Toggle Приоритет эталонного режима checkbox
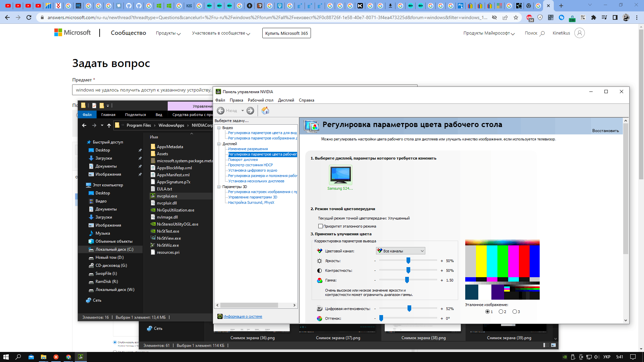The width and height of the screenshot is (644, 362). click(320, 226)
